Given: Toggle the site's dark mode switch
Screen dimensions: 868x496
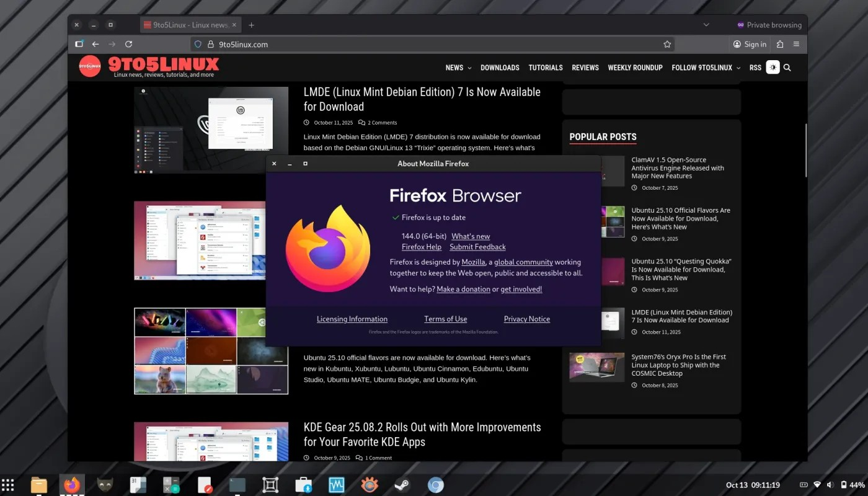Looking at the screenshot, I should [772, 67].
